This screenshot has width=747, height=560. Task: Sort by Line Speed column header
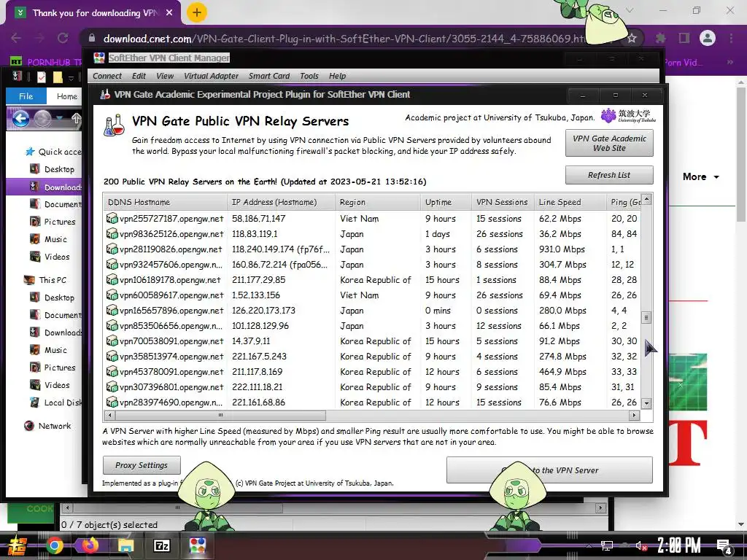pyautogui.click(x=570, y=202)
